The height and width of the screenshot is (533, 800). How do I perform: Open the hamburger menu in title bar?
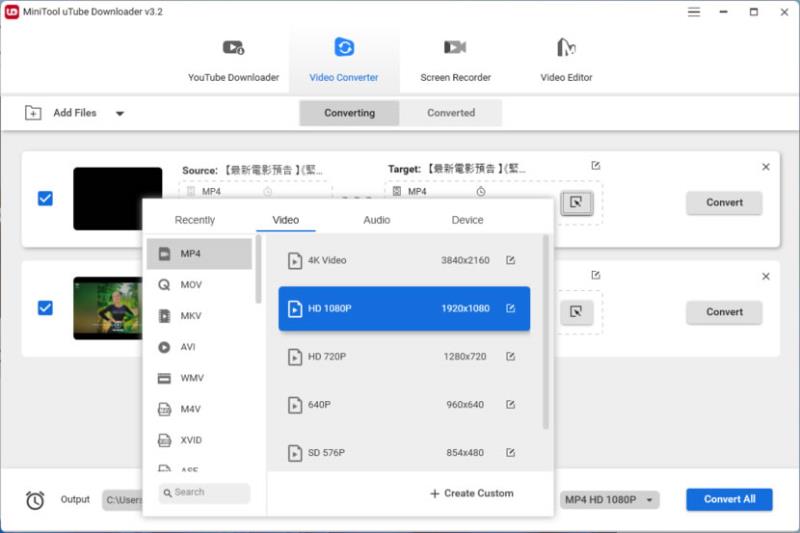click(x=693, y=12)
